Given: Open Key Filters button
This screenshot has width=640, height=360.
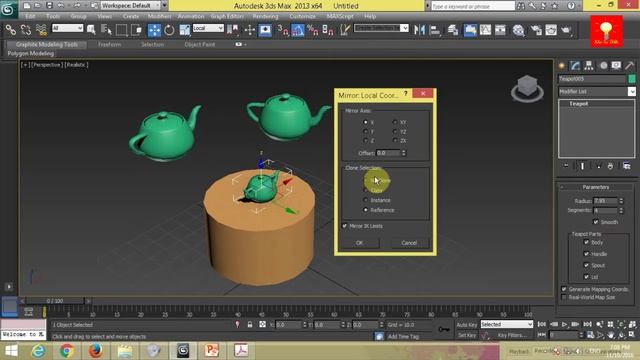Looking at the screenshot, I should (x=512, y=335).
